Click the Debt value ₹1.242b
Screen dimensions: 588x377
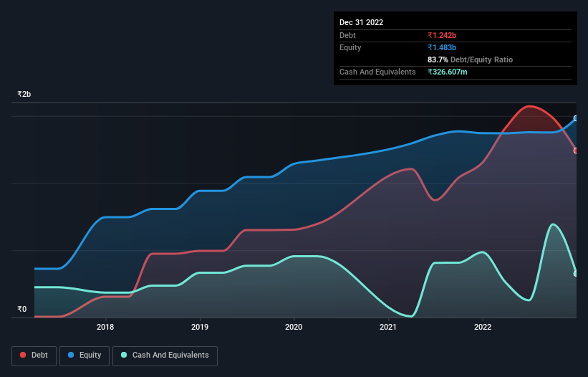coord(442,35)
